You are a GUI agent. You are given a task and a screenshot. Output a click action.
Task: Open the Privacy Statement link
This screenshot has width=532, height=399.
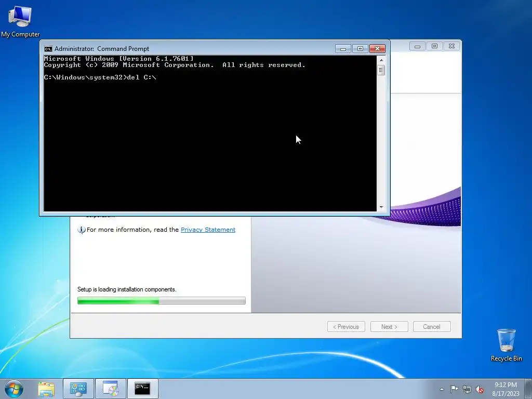click(x=208, y=230)
